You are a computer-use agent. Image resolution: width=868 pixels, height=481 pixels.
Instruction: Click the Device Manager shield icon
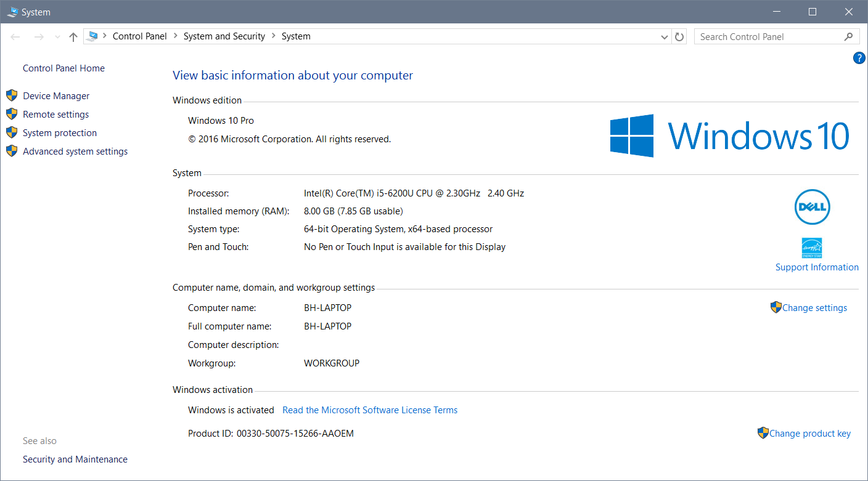pos(12,95)
